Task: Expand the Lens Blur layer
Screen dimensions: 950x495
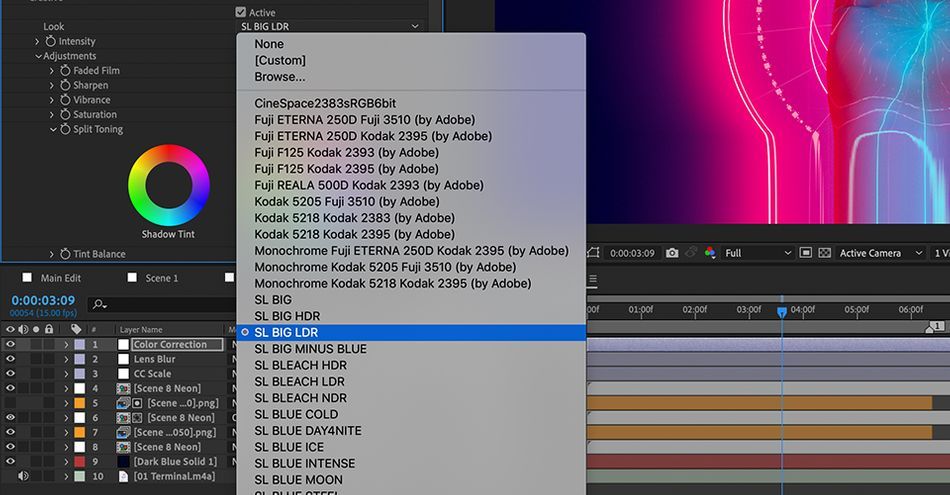Action: click(66, 359)
